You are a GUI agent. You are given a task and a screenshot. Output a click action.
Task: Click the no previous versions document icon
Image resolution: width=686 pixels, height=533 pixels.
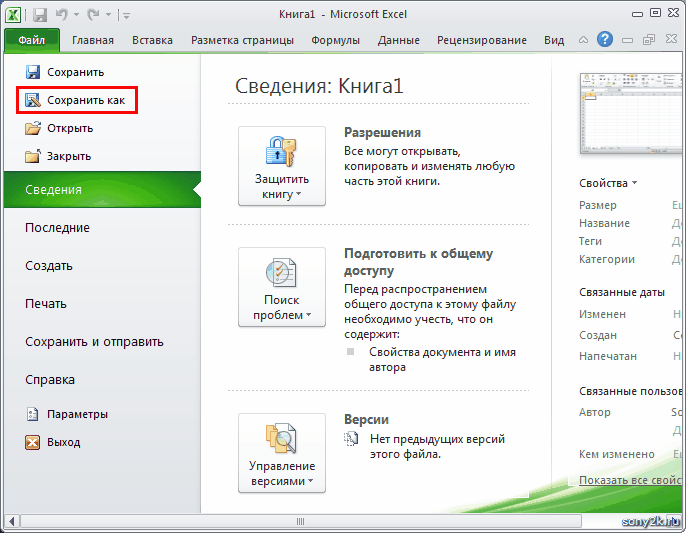[351, 438]
